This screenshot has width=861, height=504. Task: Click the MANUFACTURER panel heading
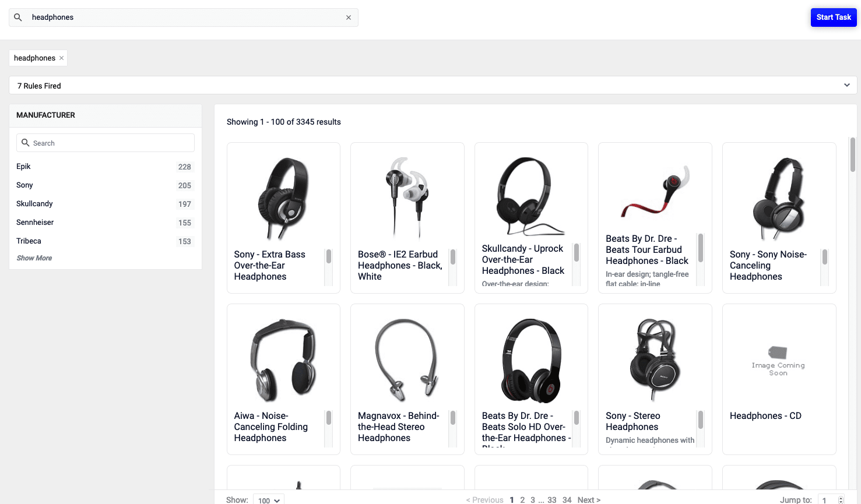[x=45, y=115]
